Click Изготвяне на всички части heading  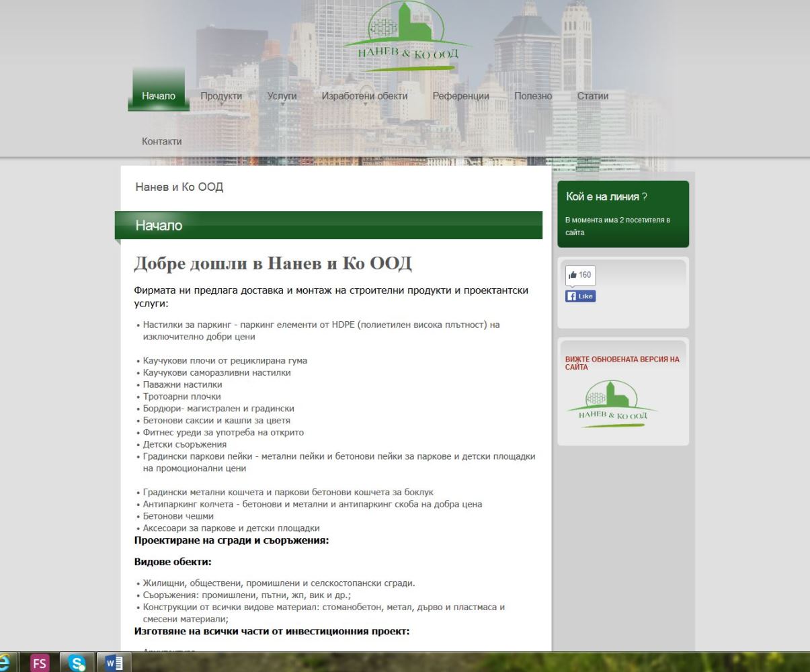point(272,631)
